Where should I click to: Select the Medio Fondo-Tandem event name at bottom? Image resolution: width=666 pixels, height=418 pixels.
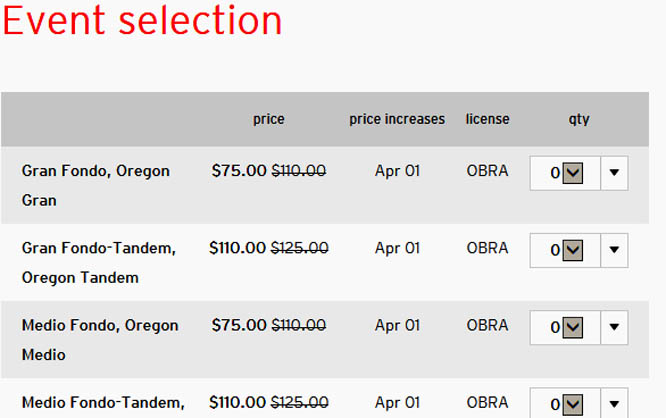coord(103,403)
